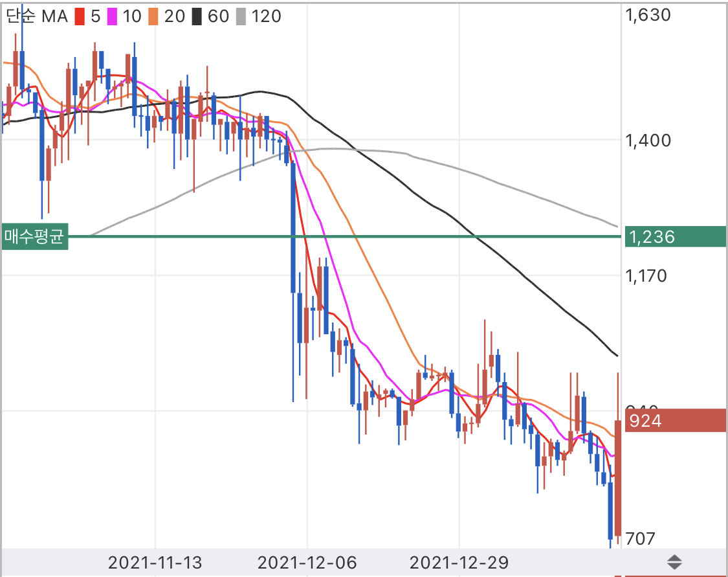This screenshot has height=577, width=728.
Task: Click the 1,400 price axis label
Action: tap(648, 141)
